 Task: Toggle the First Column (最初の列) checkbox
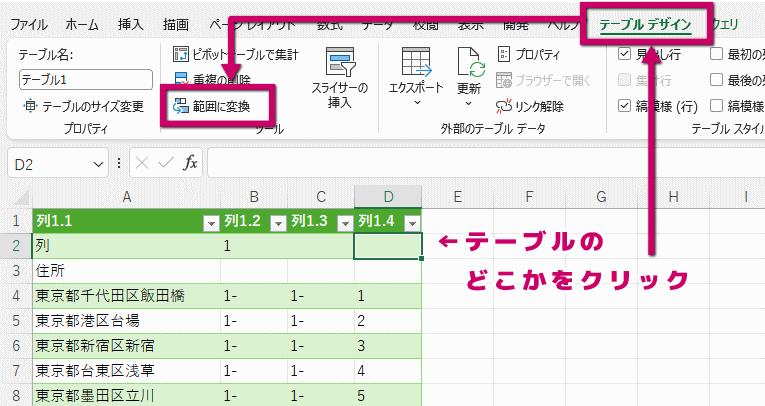coord(717,54)
